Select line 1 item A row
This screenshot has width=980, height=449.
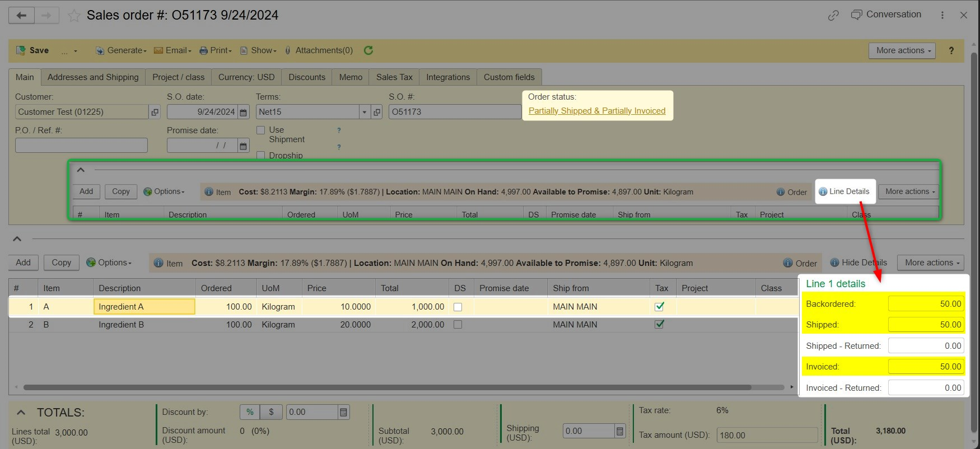coord(403,307)
